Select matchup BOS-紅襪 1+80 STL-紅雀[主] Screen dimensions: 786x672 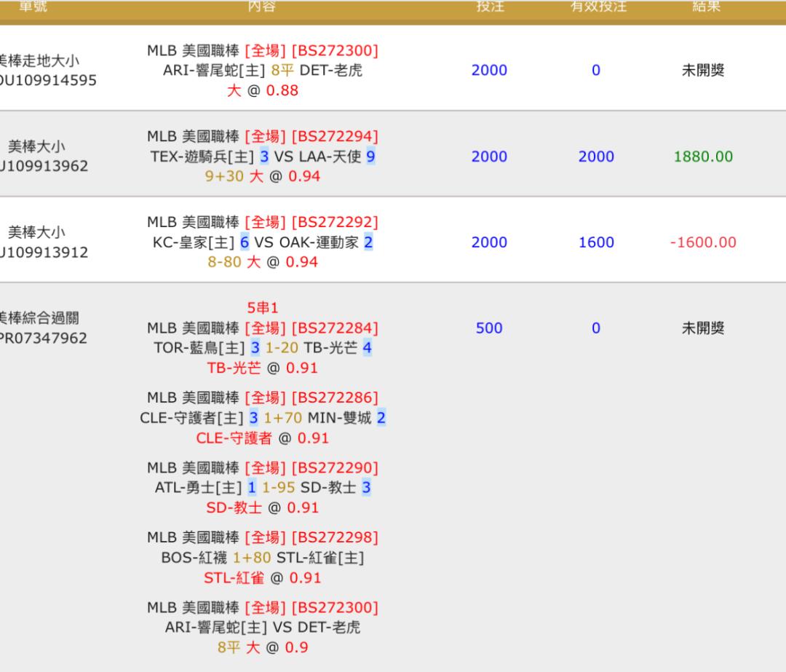coord(263,558)
